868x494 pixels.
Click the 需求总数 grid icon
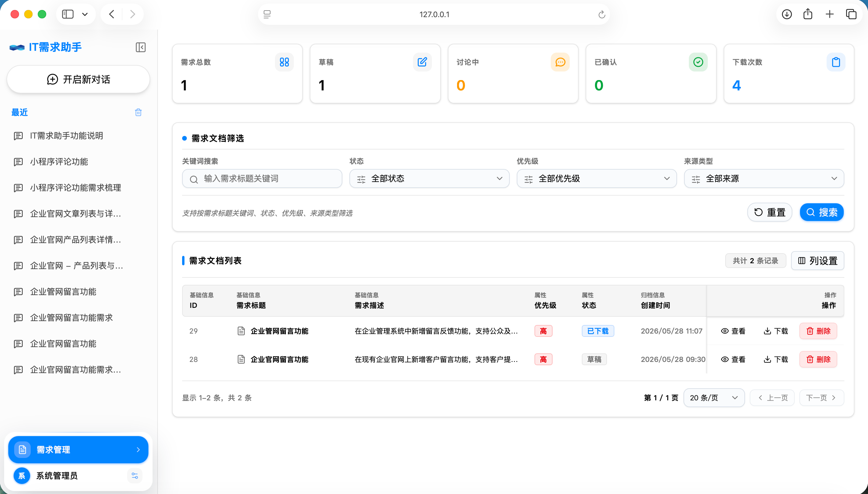[284, 62]
